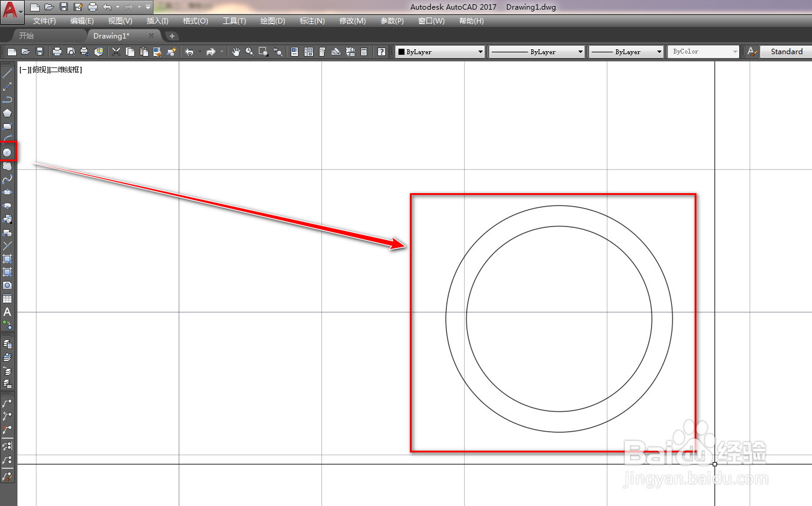Select the Polyline tool
Image resolution: width=812 pixels, height=506 pixels.
[x=7, y=100]
